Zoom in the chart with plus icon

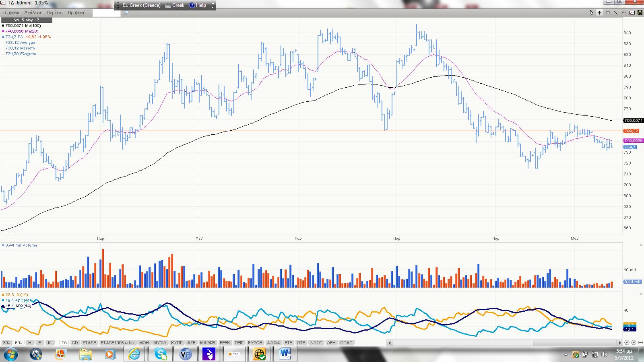(x=634, y=343)
